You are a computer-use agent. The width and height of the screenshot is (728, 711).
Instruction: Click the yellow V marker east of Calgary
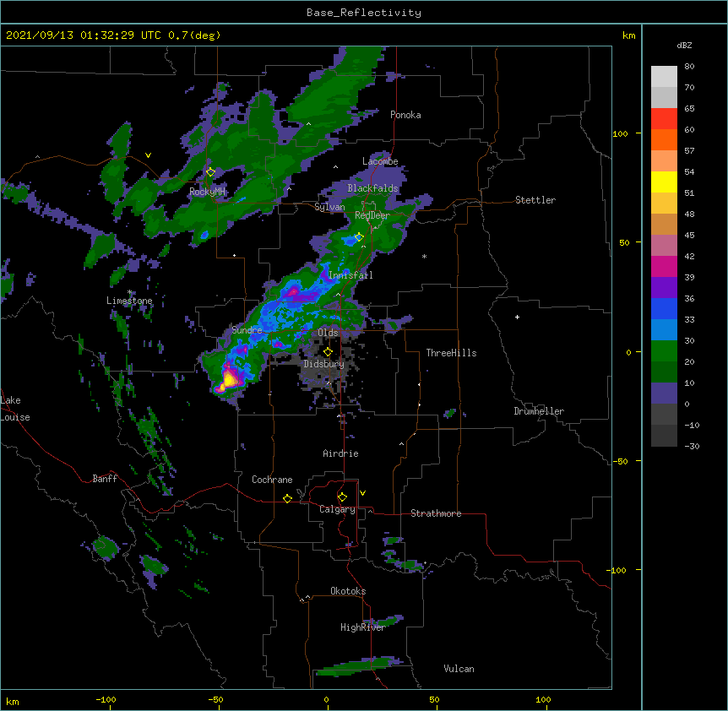click(362, 493)
